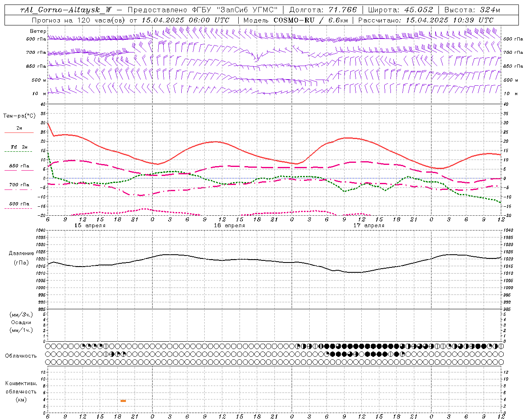Click the Конвективн. облачность (км) label
This screenshot has width=525, height=420.
click(x=21, y=392)
